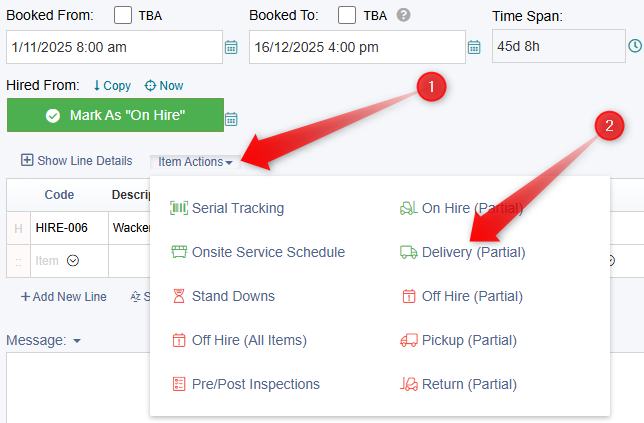644x423 pixels.
Task: Tick the Booked To TBA checkbox
Action: tap(347, 15)
